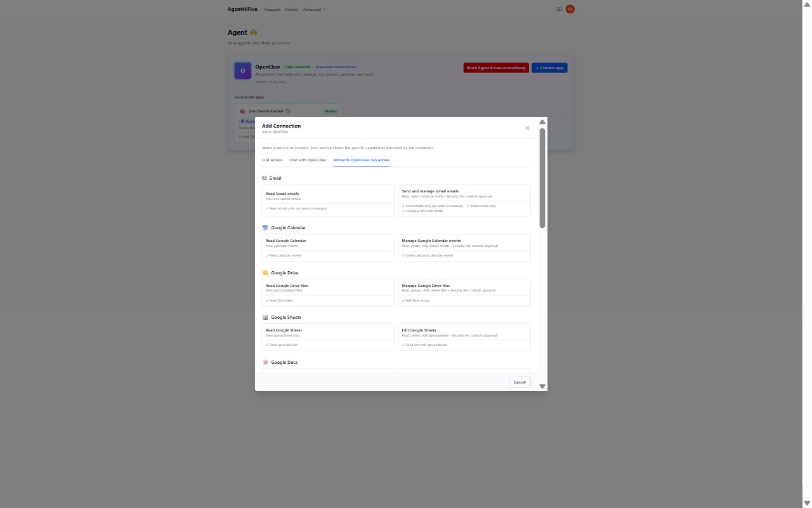Click Requests in the top navigation
This screenshot has height=508, width=812.
pos(272,9)
